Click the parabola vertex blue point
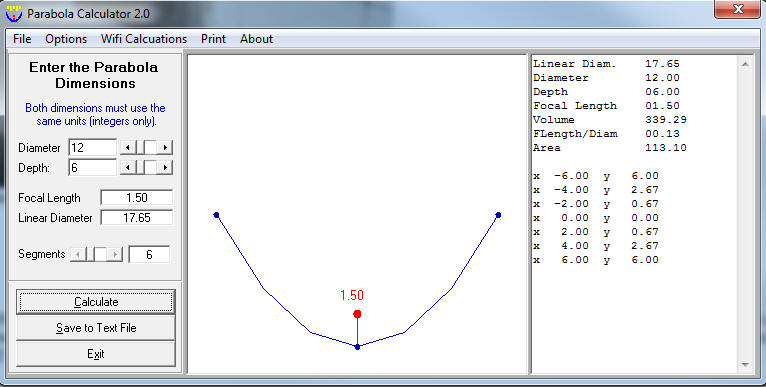766x387 pixels. point(357,347)
